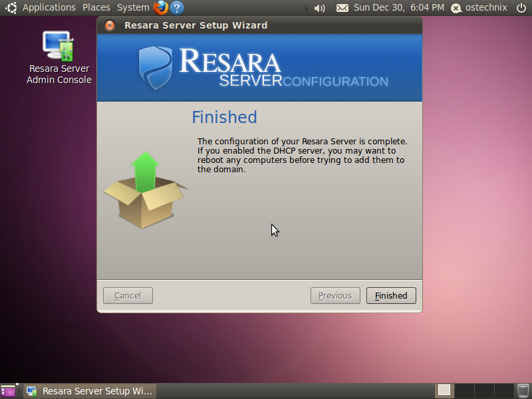Click the Ubuntu logo icon

click(11, 7)
